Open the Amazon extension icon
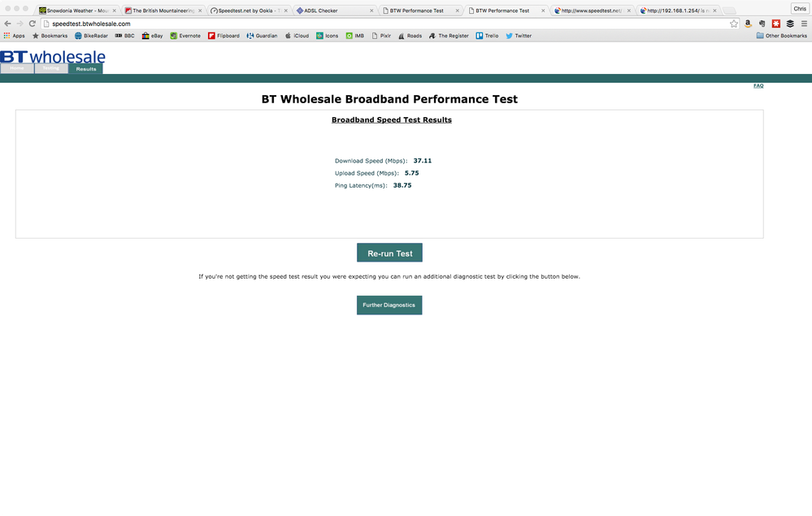 (748, 24)
